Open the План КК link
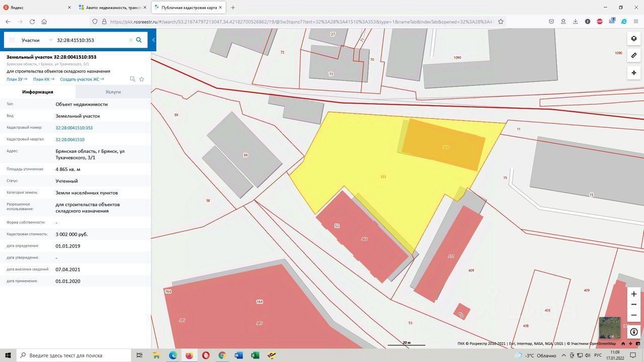Screen dimensions: 644x362 (44, 79)
